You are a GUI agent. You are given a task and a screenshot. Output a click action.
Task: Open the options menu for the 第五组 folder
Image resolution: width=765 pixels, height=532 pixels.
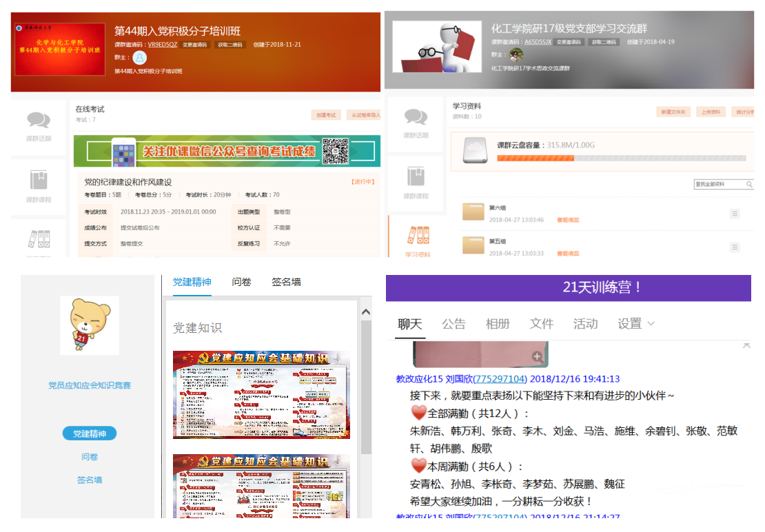(x=735, y=247)
